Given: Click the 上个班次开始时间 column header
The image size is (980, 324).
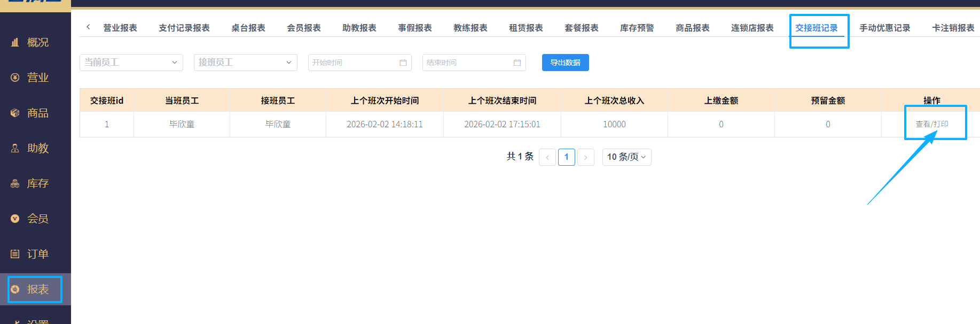Looking at the screenshot, I should [385, 101].
